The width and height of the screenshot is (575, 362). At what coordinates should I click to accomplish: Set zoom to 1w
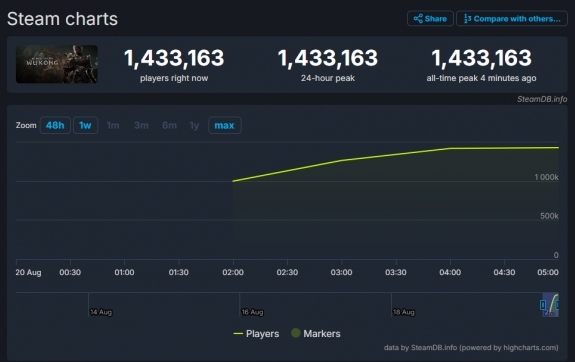pyautogui.click(x=85, y=125)
